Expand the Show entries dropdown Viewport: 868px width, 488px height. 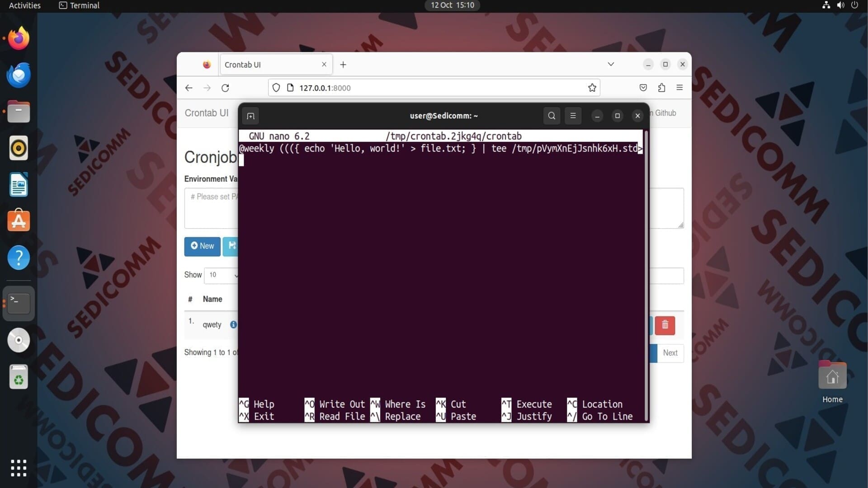tap(221, 275)
